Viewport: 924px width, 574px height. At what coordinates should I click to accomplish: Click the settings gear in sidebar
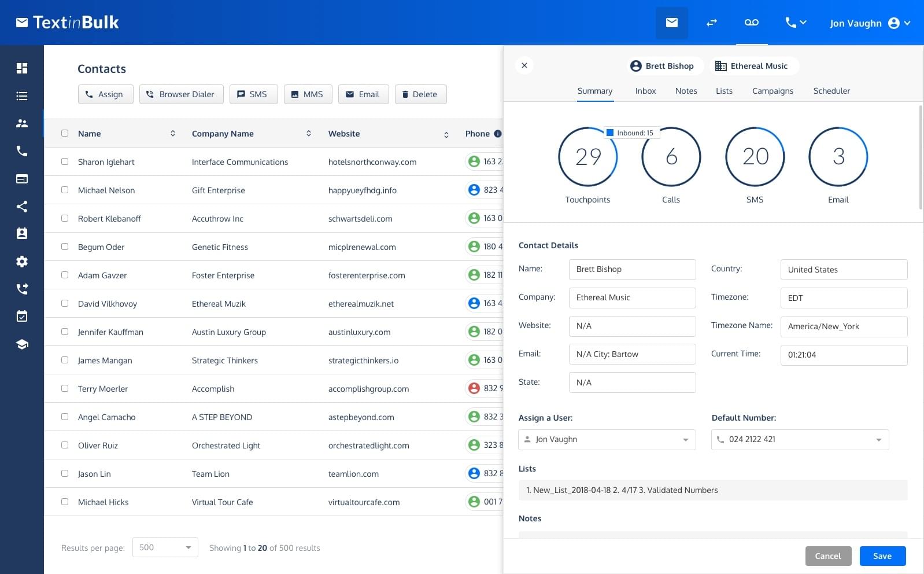point(22,262)
